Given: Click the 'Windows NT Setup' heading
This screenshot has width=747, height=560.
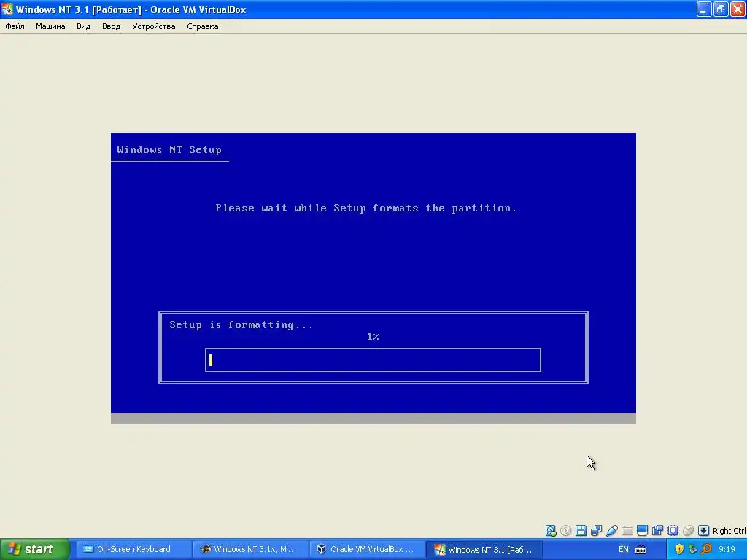Looking at the screenshot, I should (169, 149).
